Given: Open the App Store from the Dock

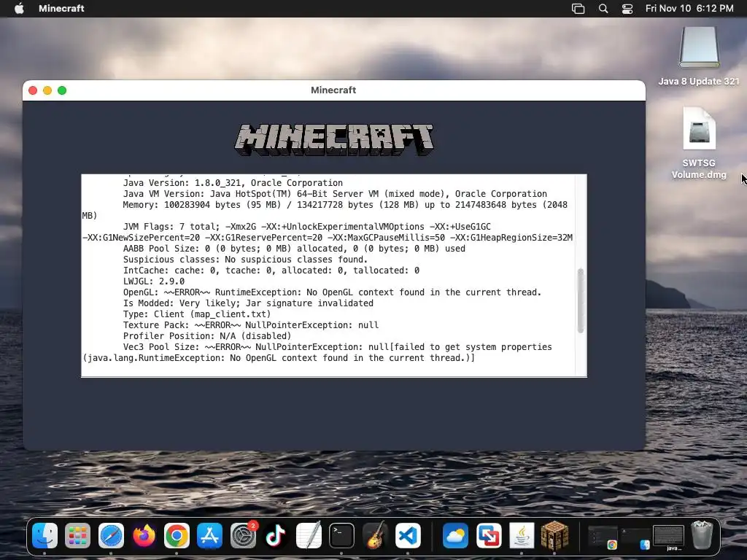Looking at the screenshot, I should 209,536.
